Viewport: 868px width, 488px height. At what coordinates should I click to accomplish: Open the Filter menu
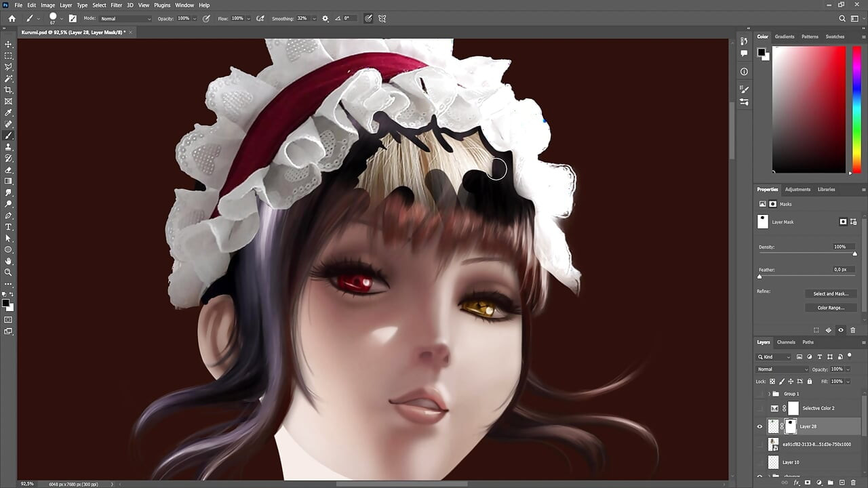click(x=116, y=5)
